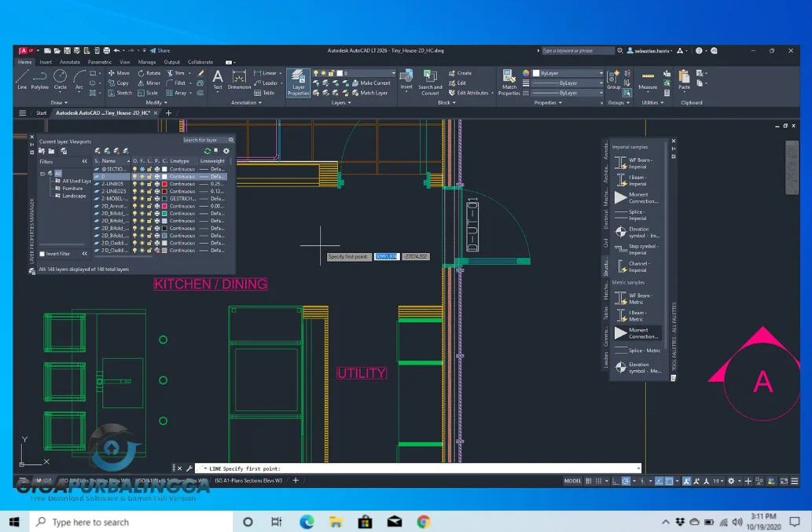
Task: Expand the Draw panel dropdown
Action: click(59, 103)
